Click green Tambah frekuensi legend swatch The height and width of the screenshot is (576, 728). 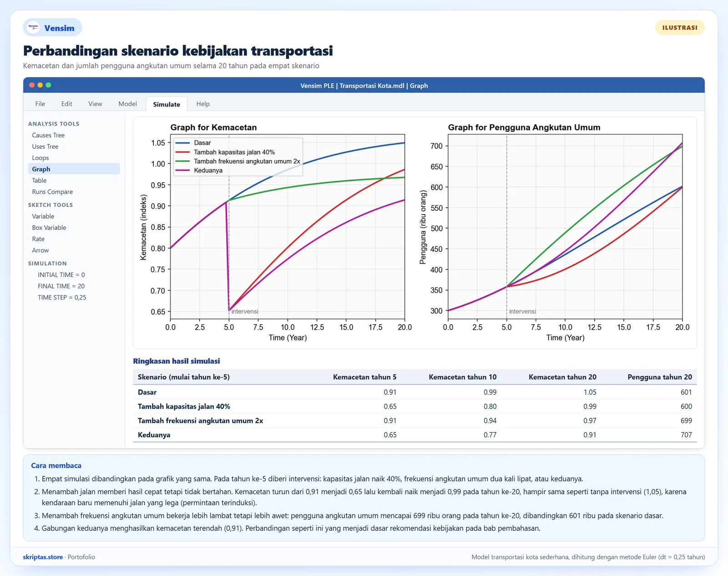182,161
